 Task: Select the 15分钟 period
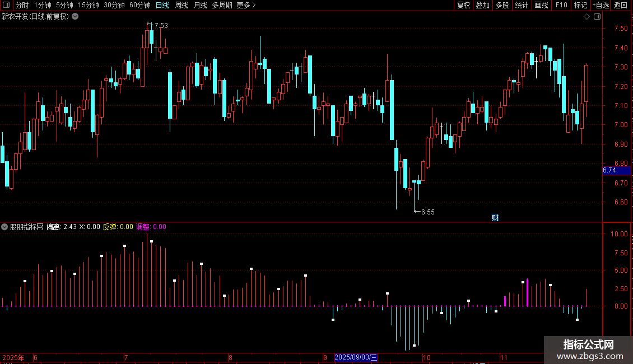tap(88, 5)
